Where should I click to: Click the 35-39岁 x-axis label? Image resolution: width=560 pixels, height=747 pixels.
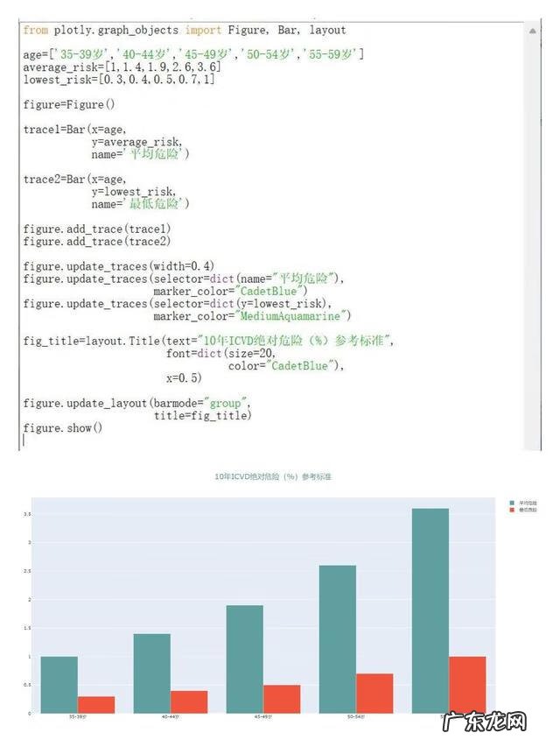(77, 717)
